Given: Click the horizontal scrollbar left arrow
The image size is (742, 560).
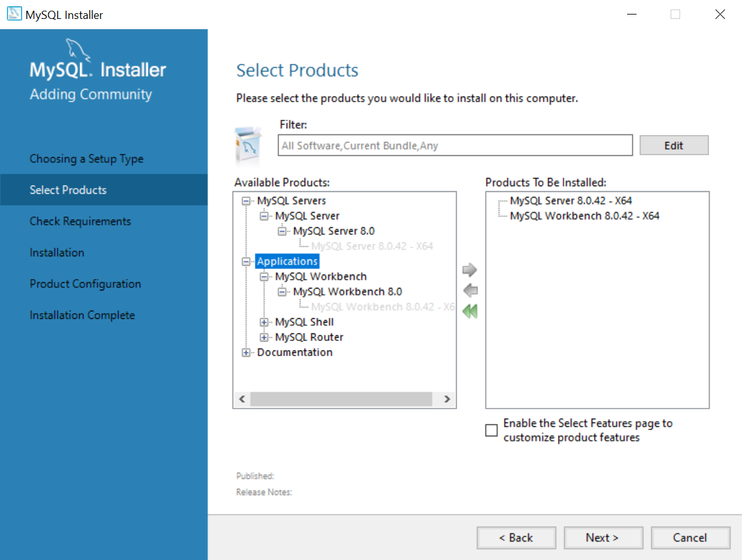Looking at the screenshot, I should 242,399.
